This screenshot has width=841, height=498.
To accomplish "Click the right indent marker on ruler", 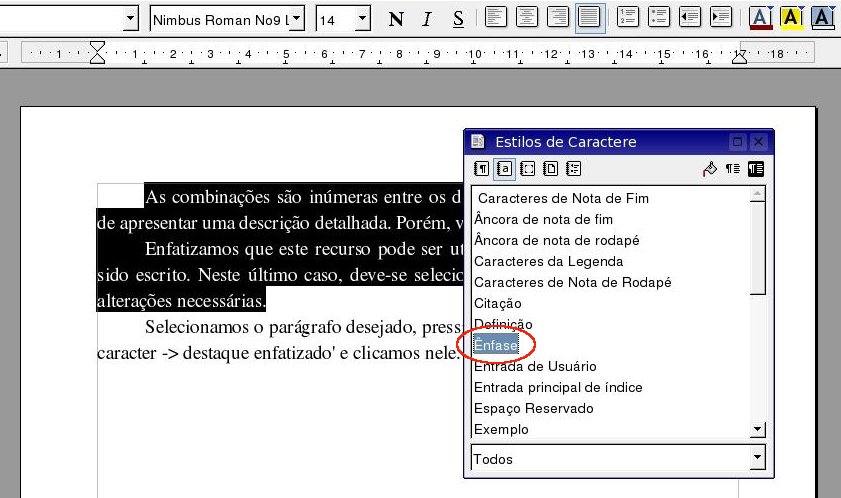I will tap(740, 56).
